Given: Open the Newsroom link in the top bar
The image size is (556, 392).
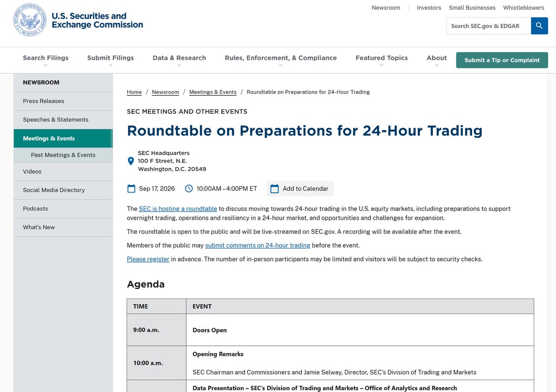Looking at the screenshot, I should [x=386, y=8].
